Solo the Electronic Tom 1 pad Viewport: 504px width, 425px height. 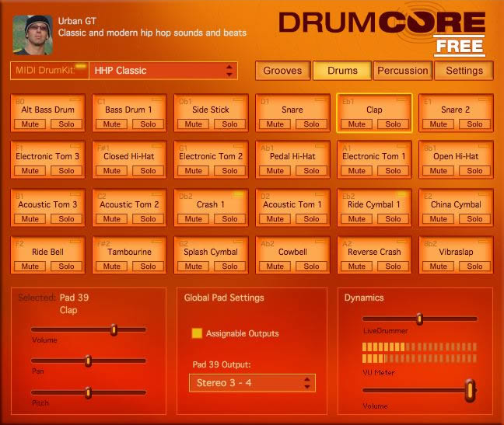tap(393, 171)
